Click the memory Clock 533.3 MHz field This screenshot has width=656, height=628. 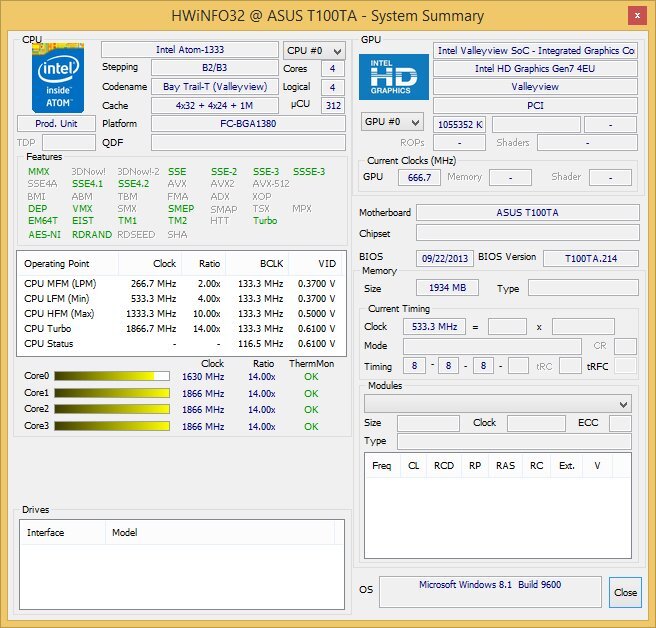coord(434,326)
